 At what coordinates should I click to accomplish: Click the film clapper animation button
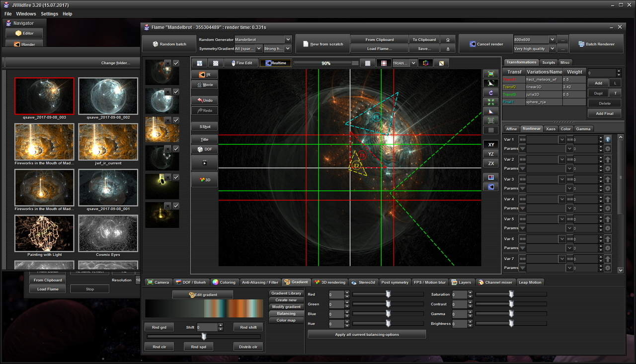(204, 162)
